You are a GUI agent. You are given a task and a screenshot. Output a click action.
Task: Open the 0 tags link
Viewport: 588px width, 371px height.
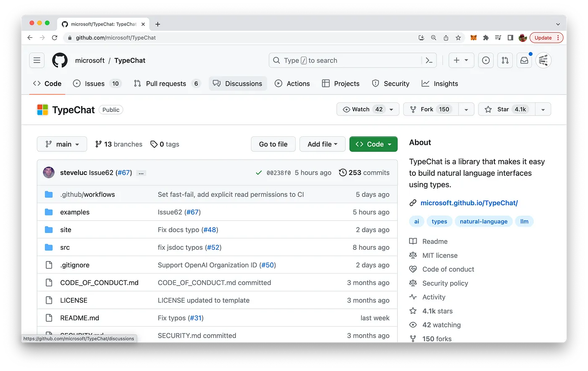click(x=165, y=144)
